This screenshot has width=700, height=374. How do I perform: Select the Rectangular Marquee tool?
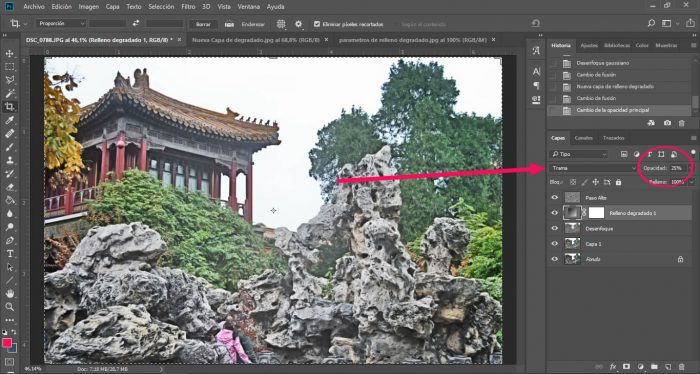(x=9, y=67)
